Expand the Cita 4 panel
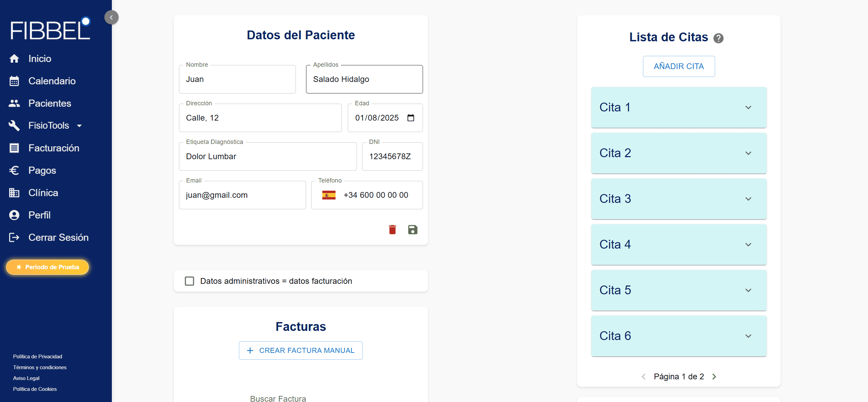The height and width of the screenshot is (402, 868). coord(748,245)
